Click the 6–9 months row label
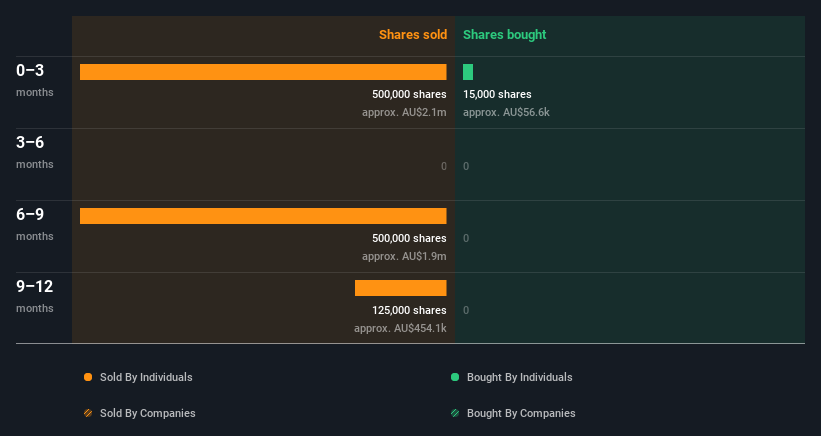 [x=35, y=224]
